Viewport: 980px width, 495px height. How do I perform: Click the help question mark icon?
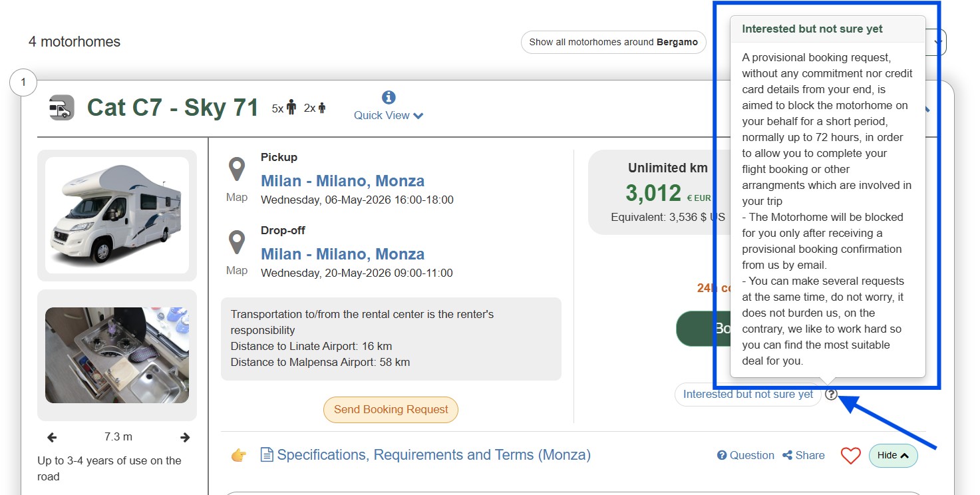[831, 394]
